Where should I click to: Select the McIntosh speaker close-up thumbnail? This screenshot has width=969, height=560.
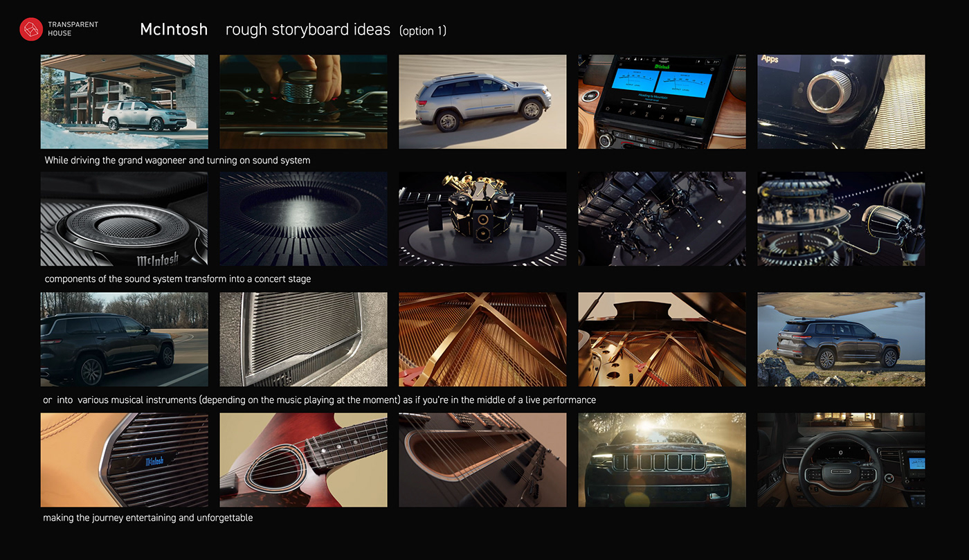point(124,219)
